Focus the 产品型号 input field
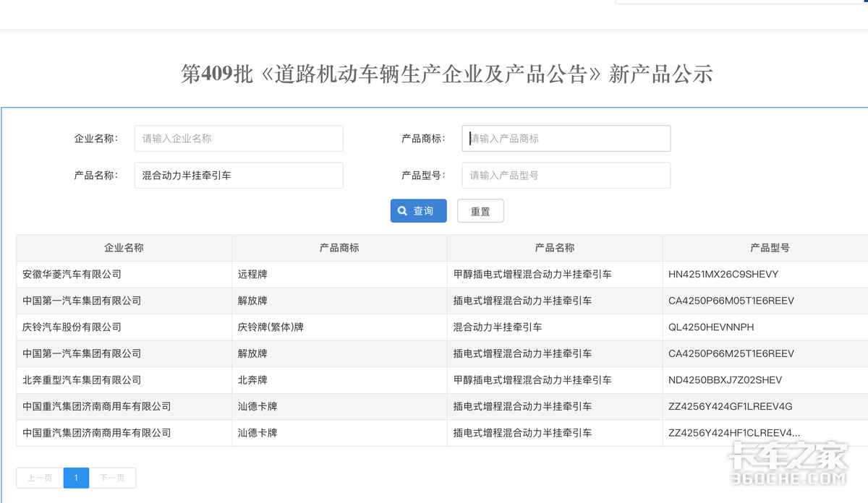The width and height of the screenshot is (868, 503). 566,175
